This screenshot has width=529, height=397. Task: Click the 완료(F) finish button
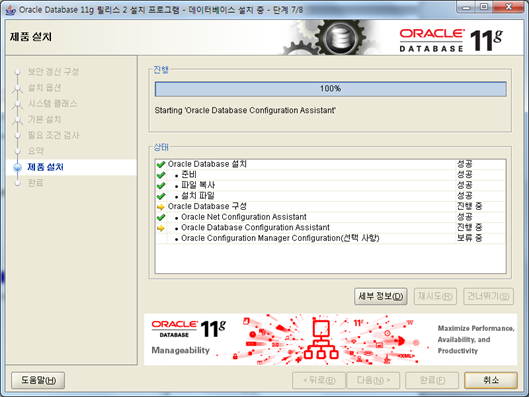click(x=432, y=380)
